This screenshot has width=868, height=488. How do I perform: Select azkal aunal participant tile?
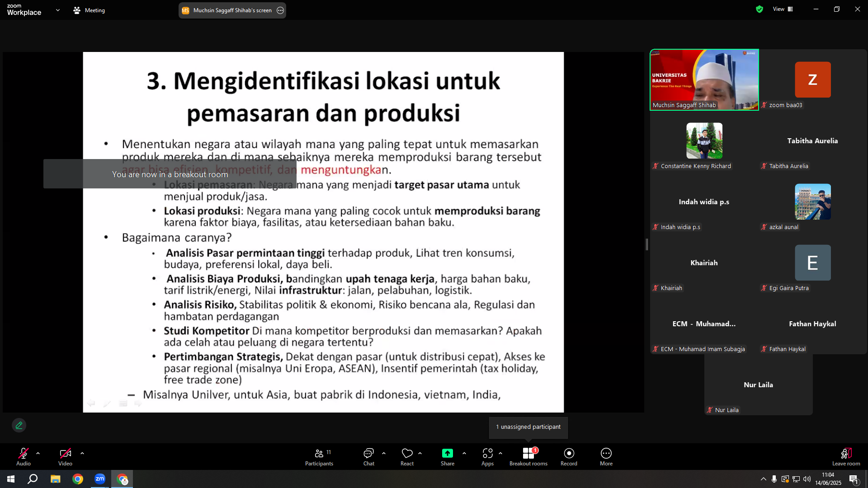(813, 202)
